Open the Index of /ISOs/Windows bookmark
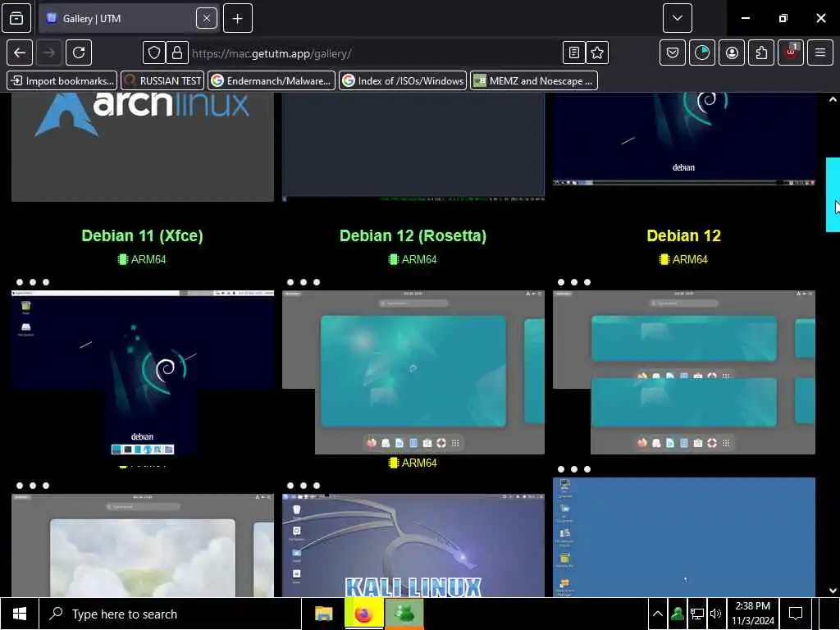 coord(403,81)
